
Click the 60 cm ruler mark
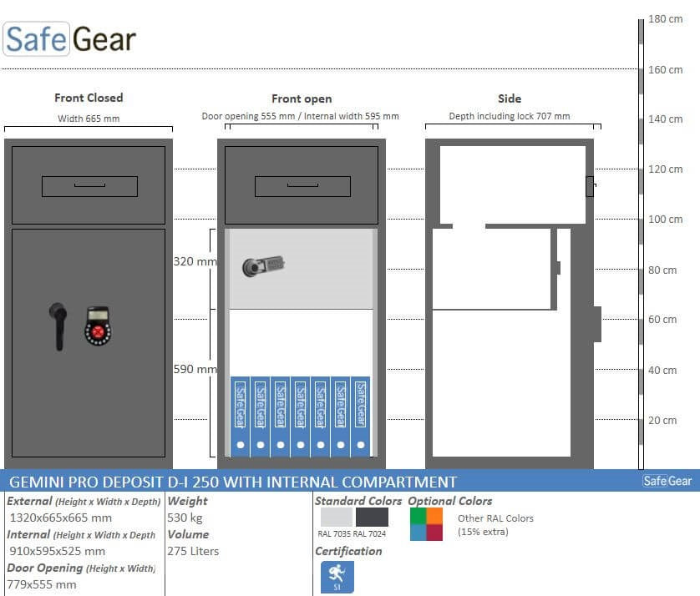click(x=662, y=320)
